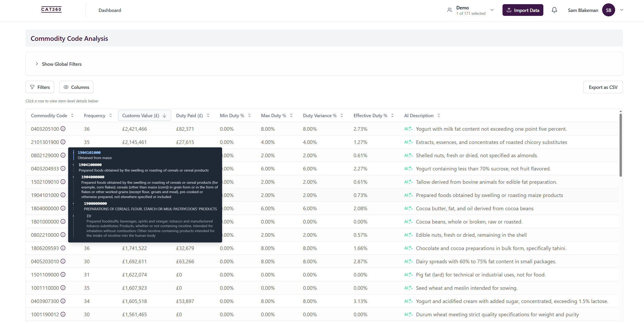Image resolution: width=644 pixels, height=322 pixels.
Task: Sort by Frequency column
Action: coord(98,115)
